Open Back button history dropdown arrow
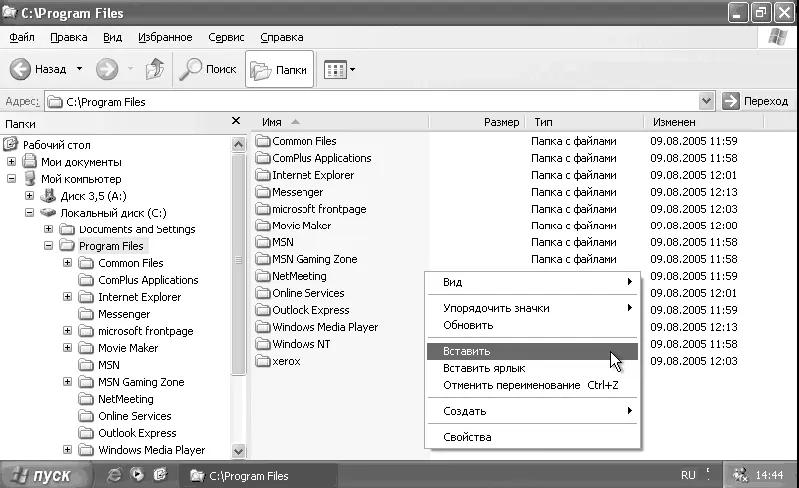 pos(79,68)
